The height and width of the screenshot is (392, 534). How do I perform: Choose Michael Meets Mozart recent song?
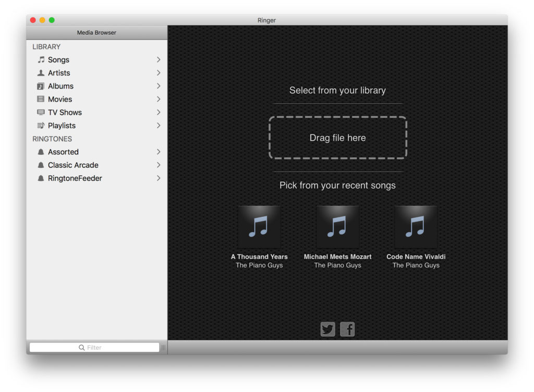(x=337, y=227)
